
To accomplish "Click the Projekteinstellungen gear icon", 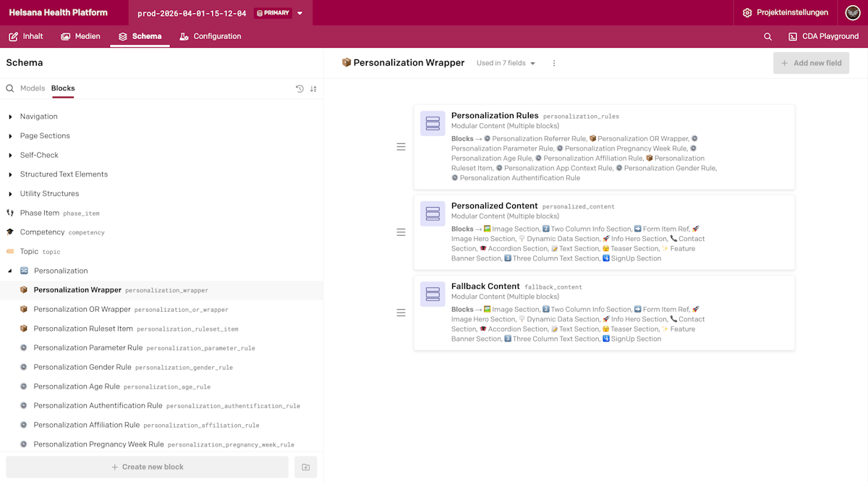I will 747,13.
